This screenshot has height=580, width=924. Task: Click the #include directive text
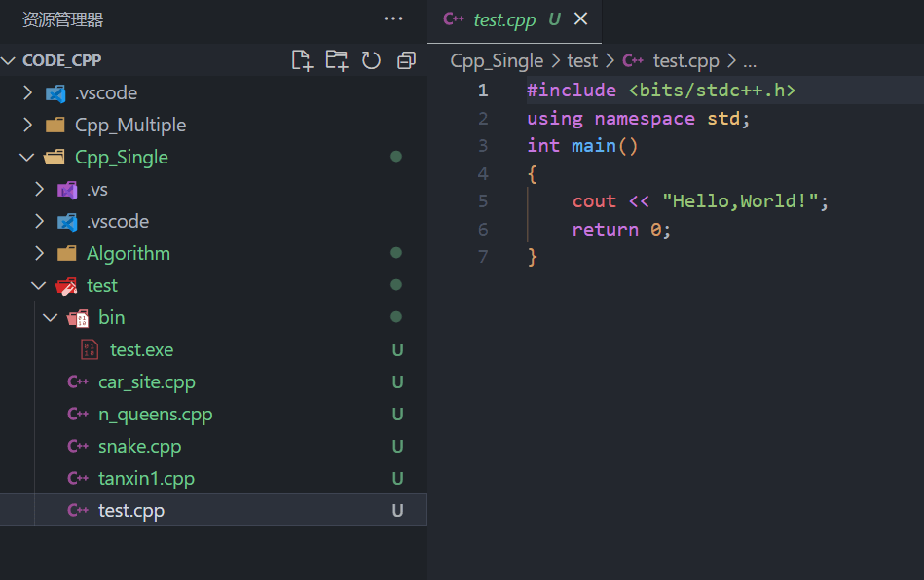572,91
